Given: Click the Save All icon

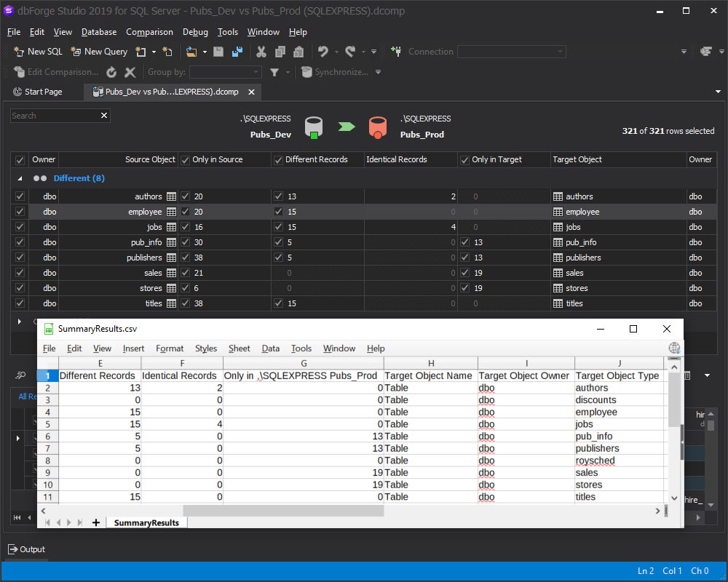Looking at the screenshot, I should (237, 52).
